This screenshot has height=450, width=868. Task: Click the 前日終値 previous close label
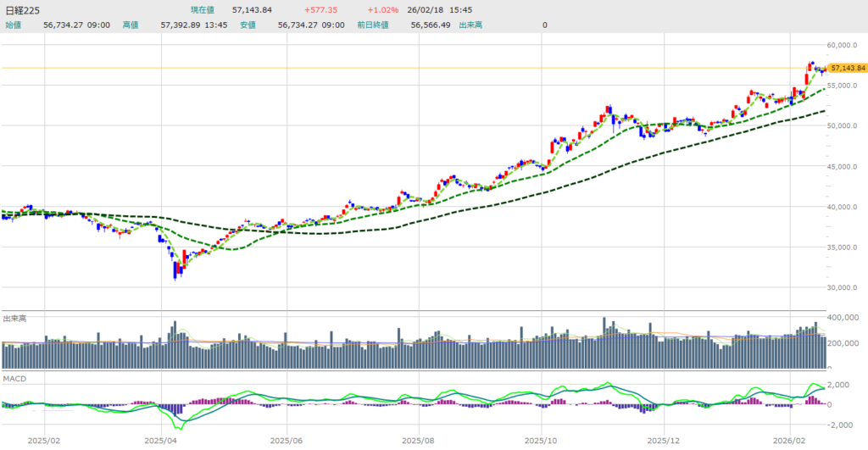pyautogui.click(x=373, y=25)
